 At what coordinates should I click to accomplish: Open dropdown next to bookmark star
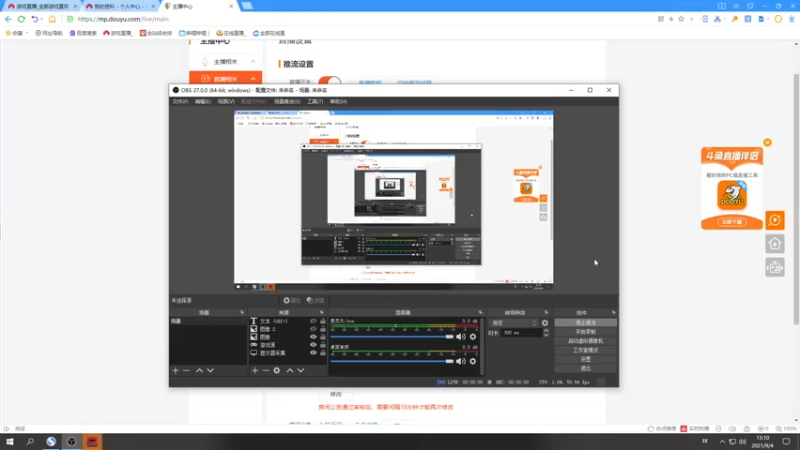coord(691,19)
